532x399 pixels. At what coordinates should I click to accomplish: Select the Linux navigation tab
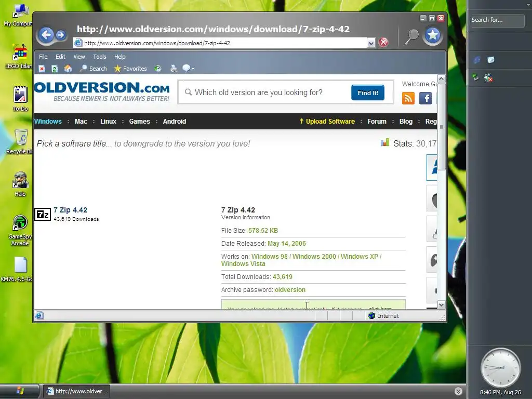108,122
